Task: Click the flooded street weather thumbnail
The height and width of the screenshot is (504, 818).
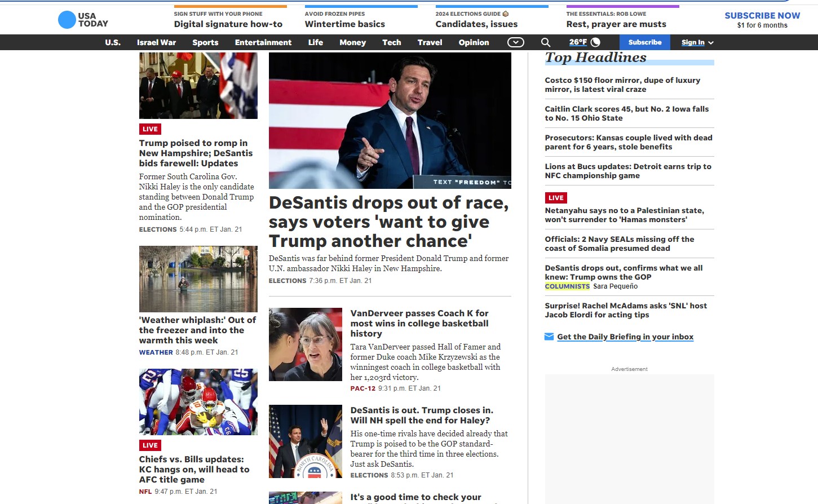Action: [x=198, y=279]
